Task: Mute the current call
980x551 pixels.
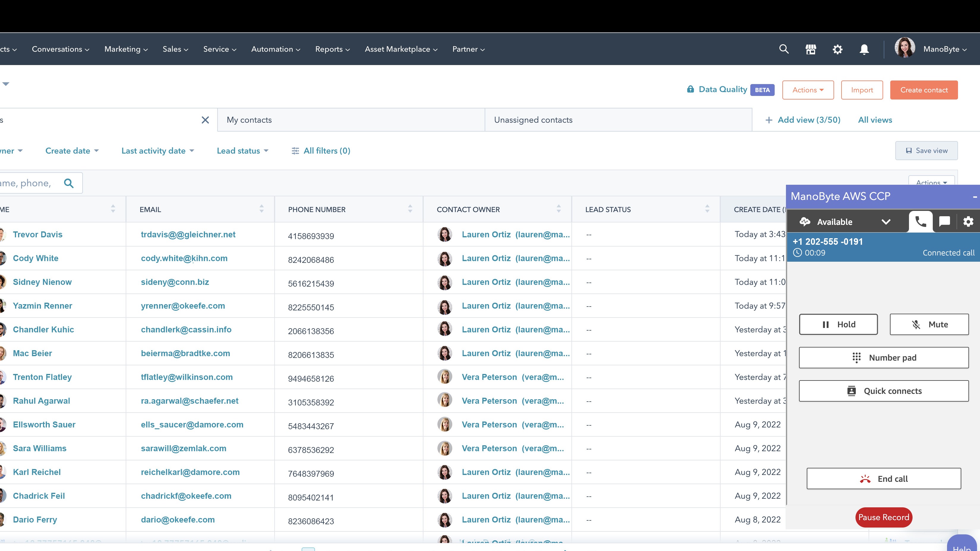Action: coord(929,324)
